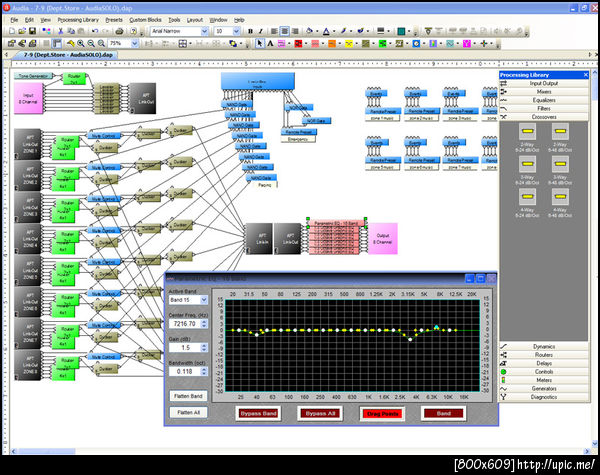Image resolution: width=600 pixels, height=475 pixels.
Task: Select the text A tool
Action: click(x=270, y=44)
